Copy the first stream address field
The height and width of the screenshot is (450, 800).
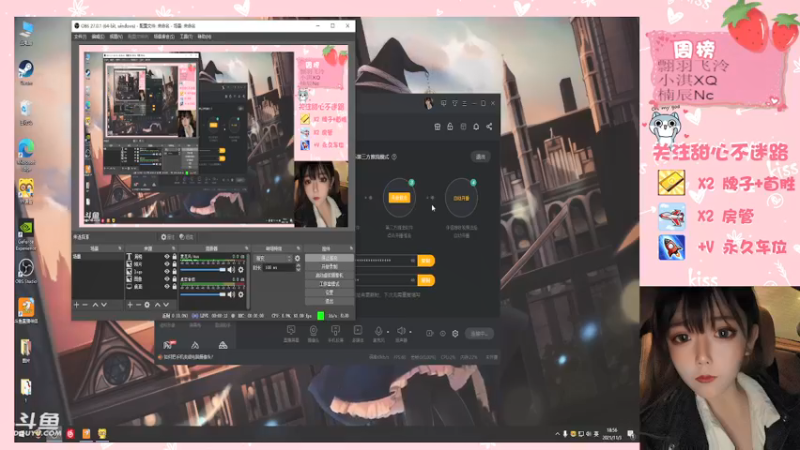pyautogui.click(x=426, y=260)
